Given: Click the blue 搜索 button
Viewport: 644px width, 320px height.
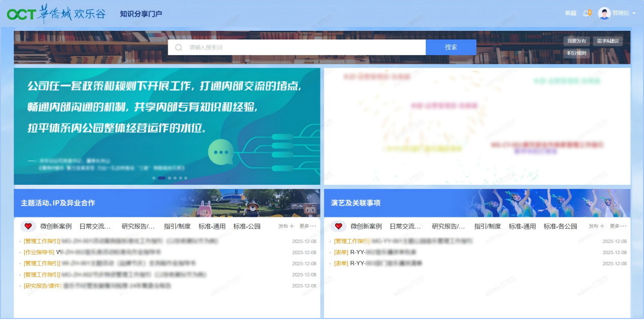Looking at the screenshot, I should pos(451,47).
